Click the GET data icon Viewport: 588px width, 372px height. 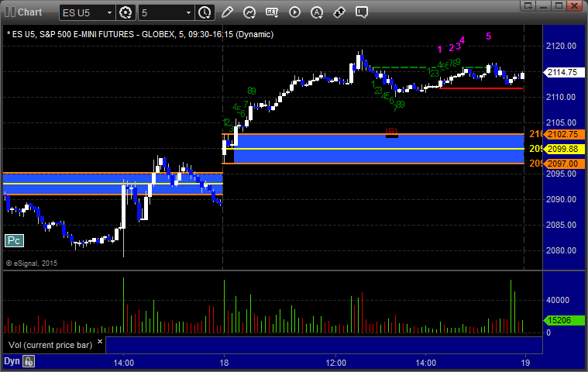272,12
